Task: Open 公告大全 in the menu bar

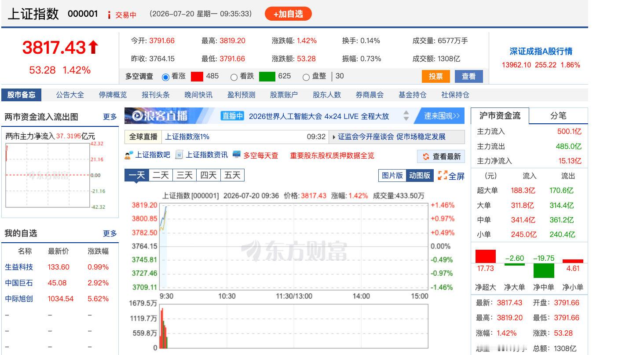Action: tap(70, 95)
